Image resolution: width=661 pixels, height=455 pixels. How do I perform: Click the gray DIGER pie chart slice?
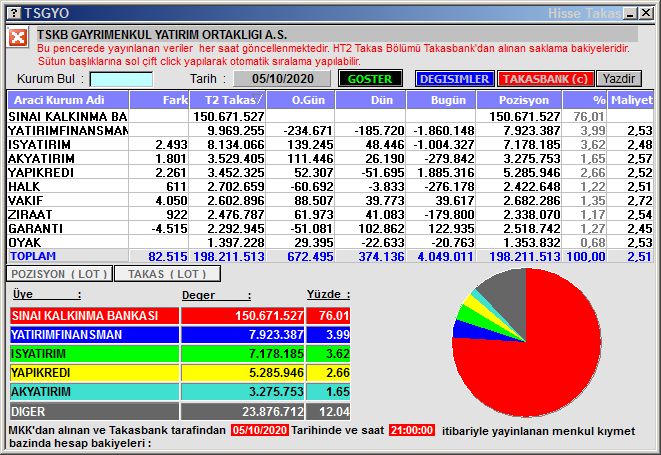[508, 295]
